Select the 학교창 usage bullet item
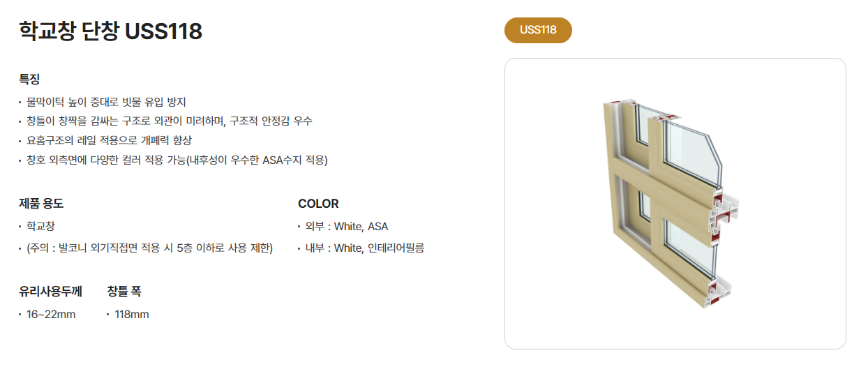The height and width of the screenshot is (369, 868). 40,227
